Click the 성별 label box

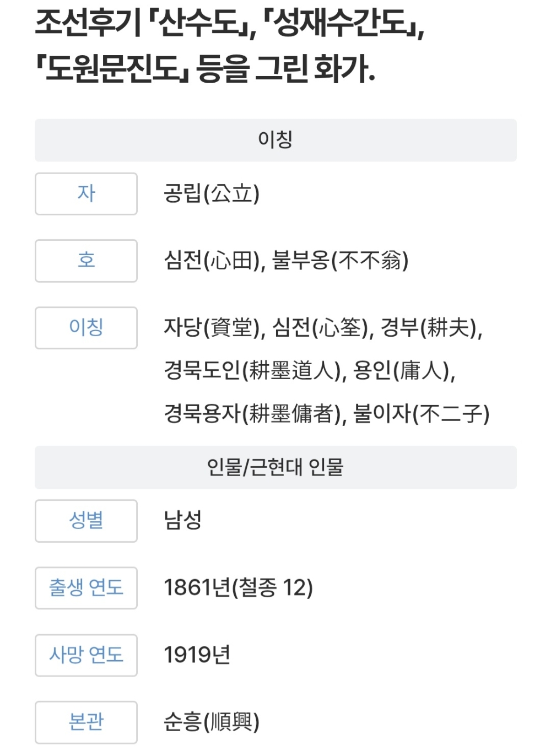[86, 521]
